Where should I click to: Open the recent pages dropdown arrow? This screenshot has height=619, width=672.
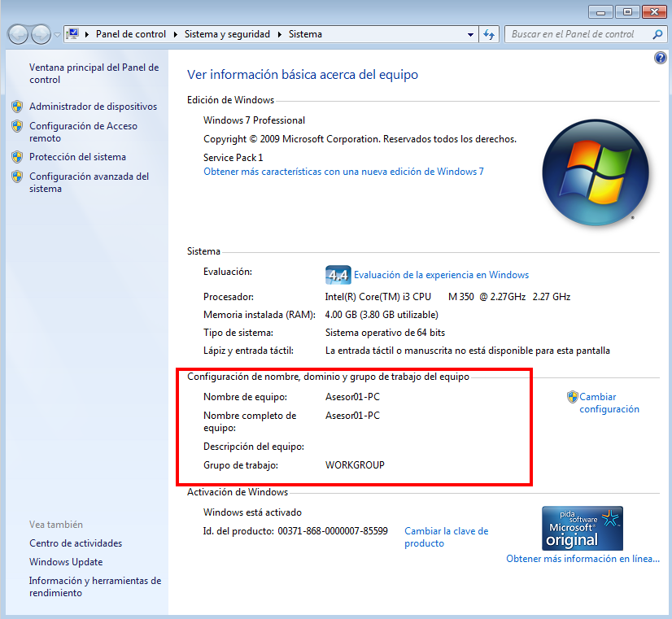coord(57,35)
